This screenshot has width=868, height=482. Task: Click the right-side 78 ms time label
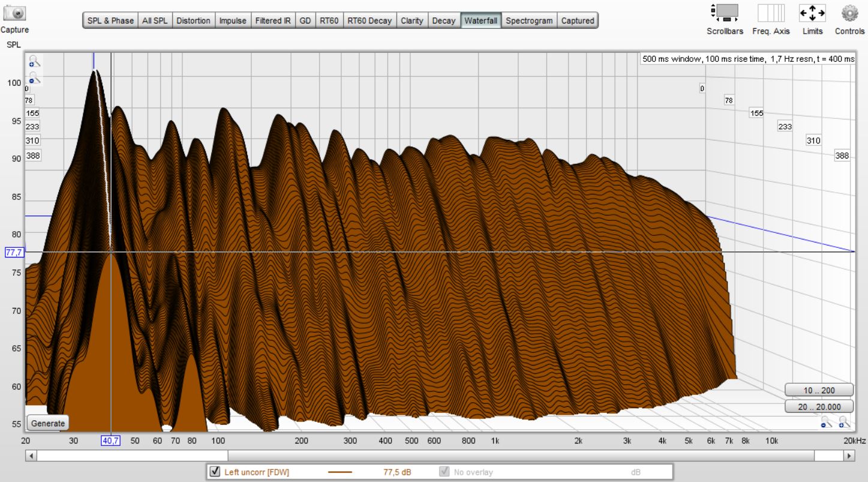tap(729, 100)
